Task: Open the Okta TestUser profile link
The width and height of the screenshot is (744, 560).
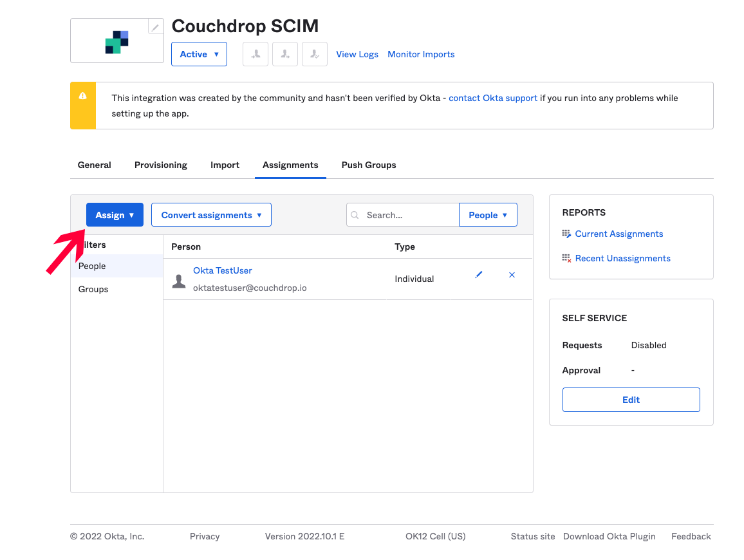Action: pyautogui.click(x=223, y=270)
